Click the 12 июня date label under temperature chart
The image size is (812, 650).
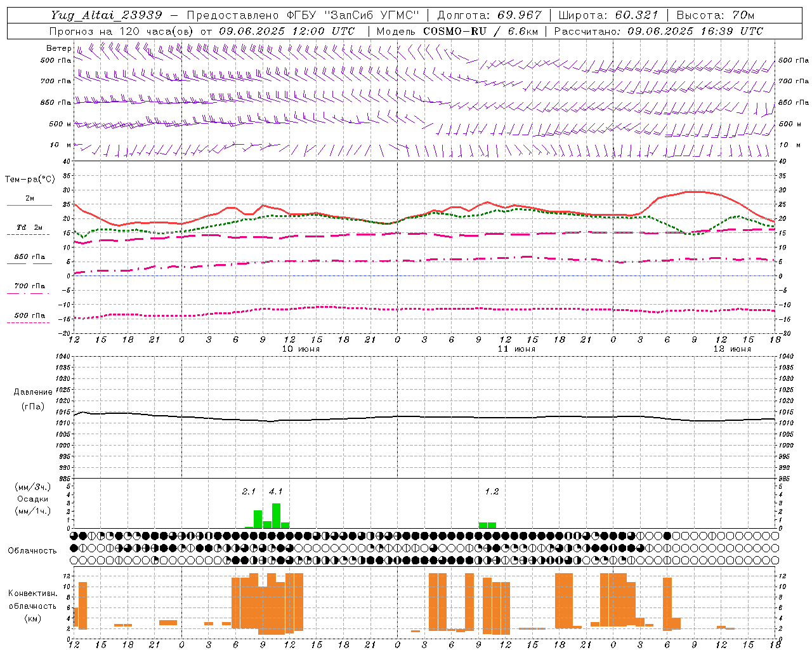732,349
